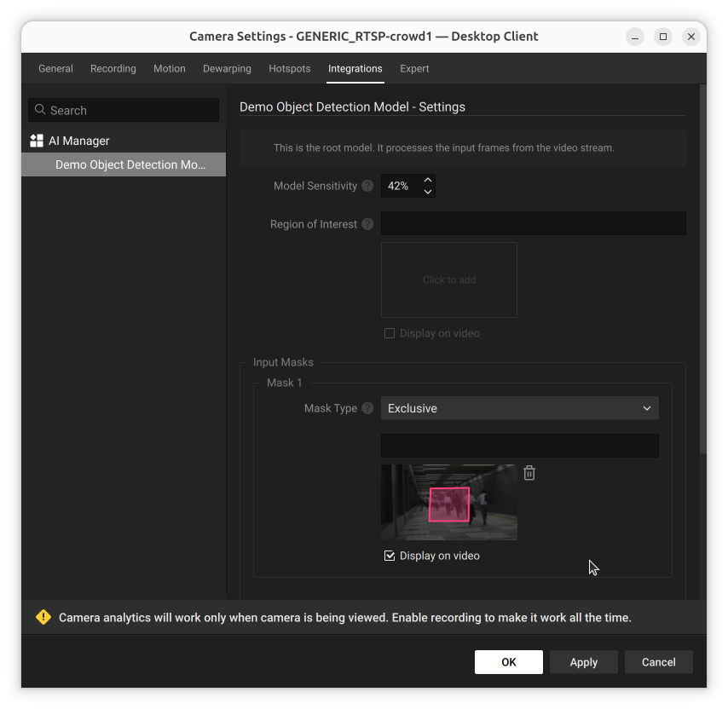Screen dimensions: 728x709
Task: Minimize the Camera Settings window
Action: pos(635,37)
